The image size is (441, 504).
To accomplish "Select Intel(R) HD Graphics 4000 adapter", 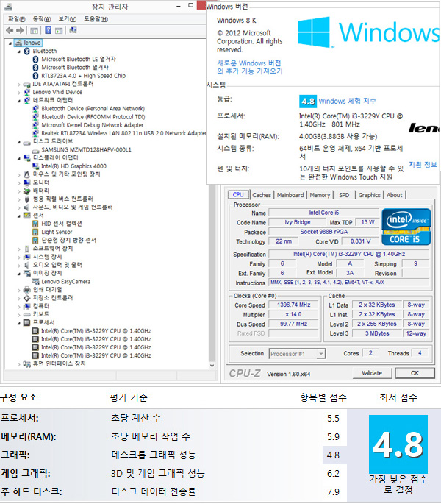I will coord(74,166).
